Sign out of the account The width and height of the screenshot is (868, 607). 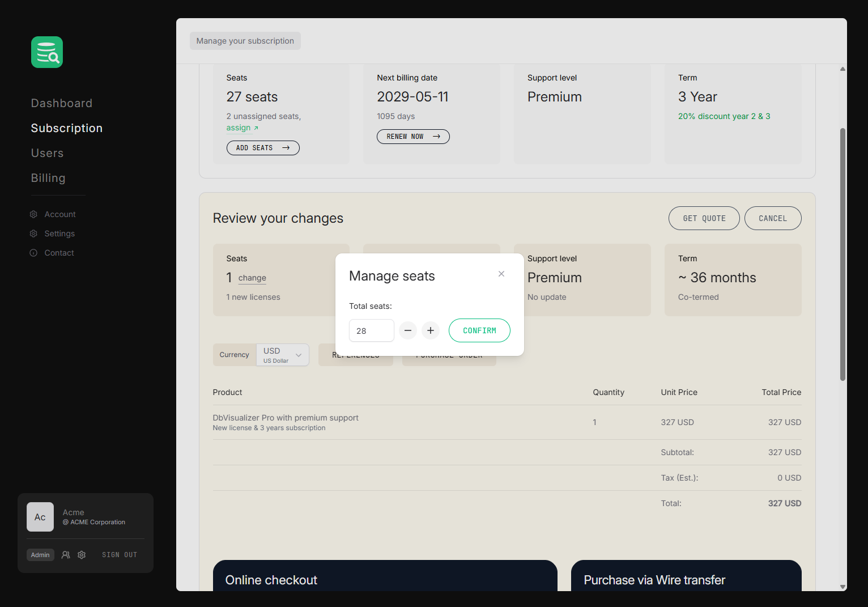[x=120, y=555]
